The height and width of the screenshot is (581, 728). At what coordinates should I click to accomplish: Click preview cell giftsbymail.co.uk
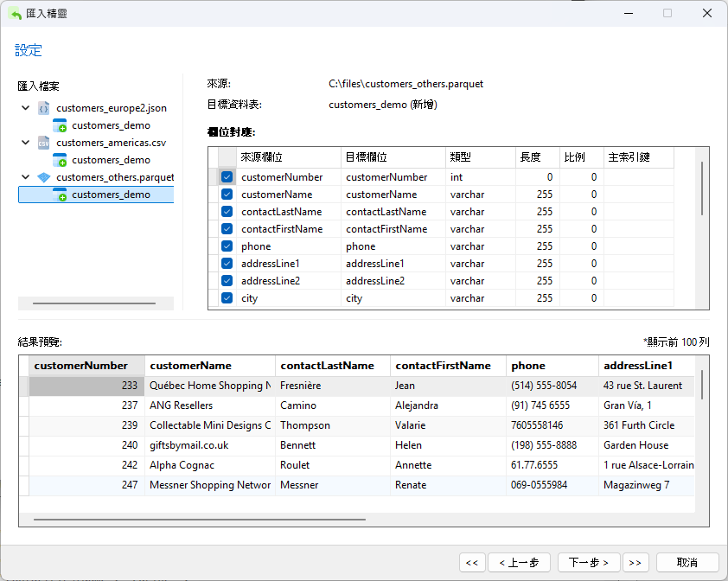[x=210, y=445]
